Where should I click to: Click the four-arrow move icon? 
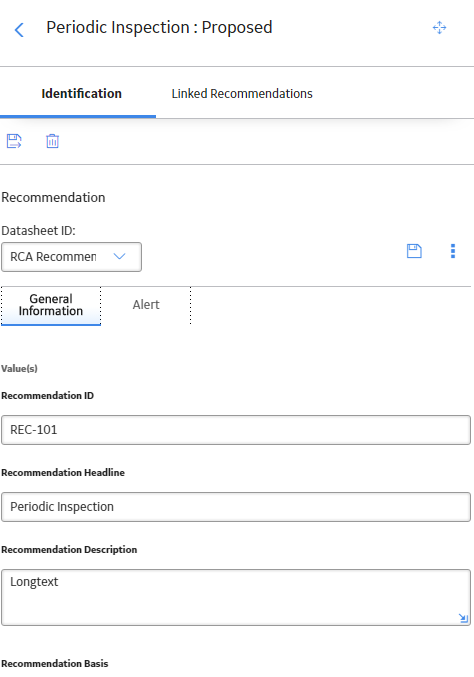click(439, 28)
